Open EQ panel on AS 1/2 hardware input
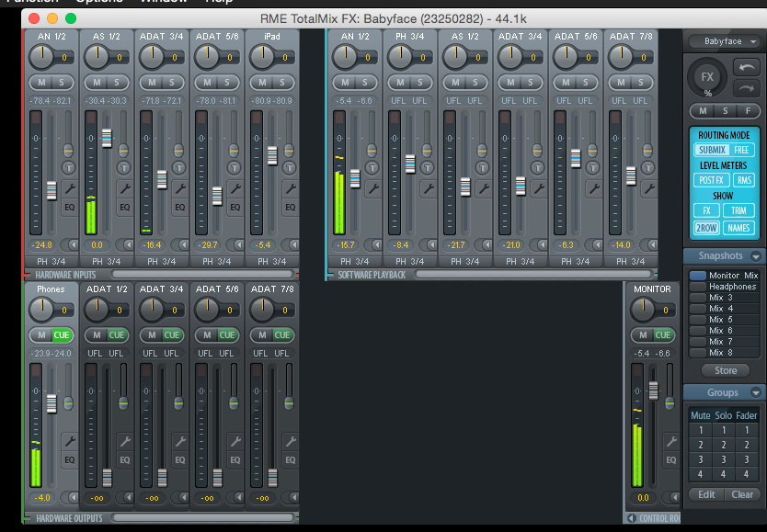This screenshot has width=767, height=532. [124, 208]
